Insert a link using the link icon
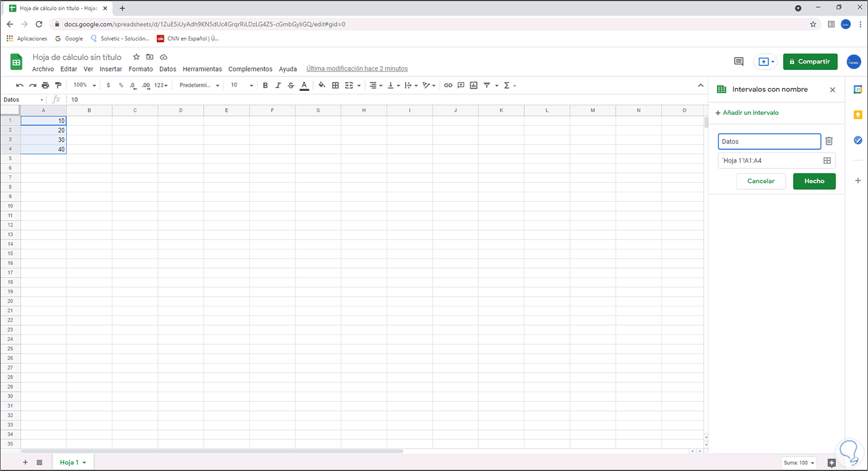 (448, 85)
